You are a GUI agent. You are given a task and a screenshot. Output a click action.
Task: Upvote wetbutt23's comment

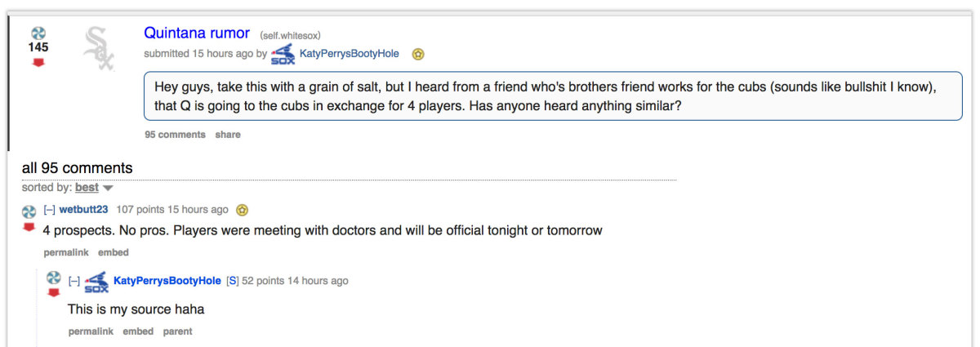29,211
